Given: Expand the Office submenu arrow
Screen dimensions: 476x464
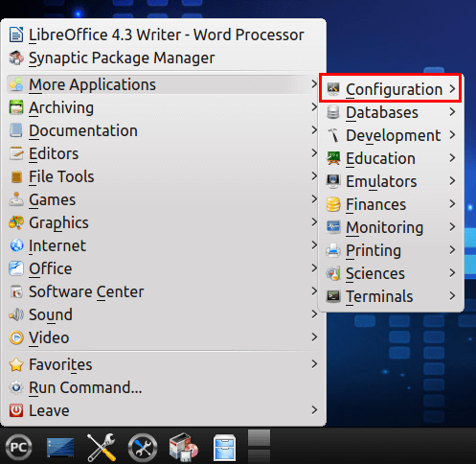Looking at the screenshot, I should 314,268.
